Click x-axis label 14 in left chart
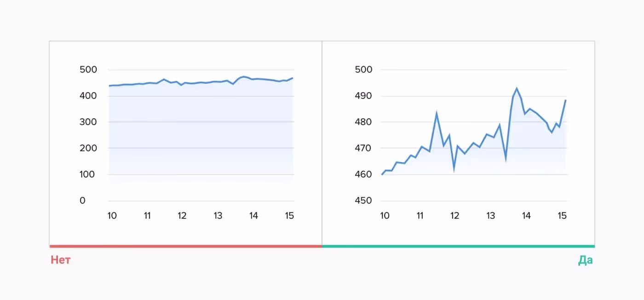 [x=253, y=216]
